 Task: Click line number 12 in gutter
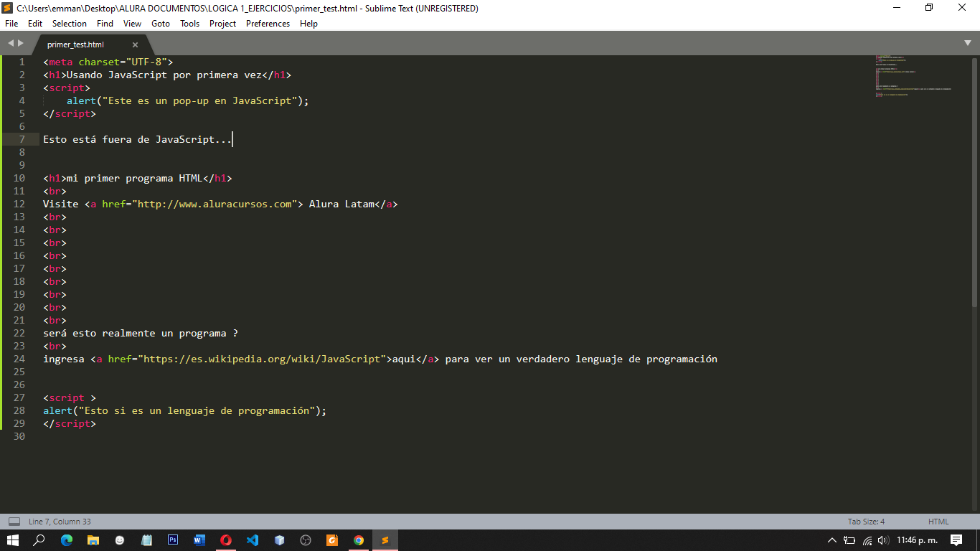[x=19, y=204]
